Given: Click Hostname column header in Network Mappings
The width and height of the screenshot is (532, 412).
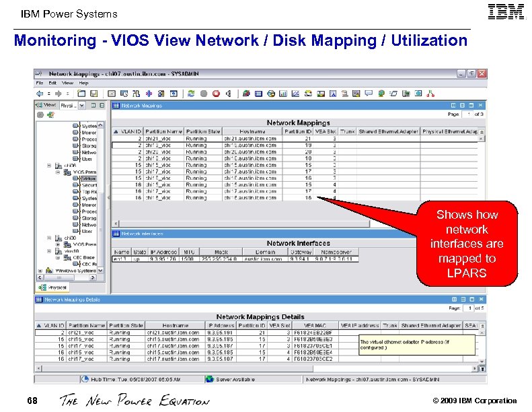Looking at the screenshot, I should click(x=252, y=131).
